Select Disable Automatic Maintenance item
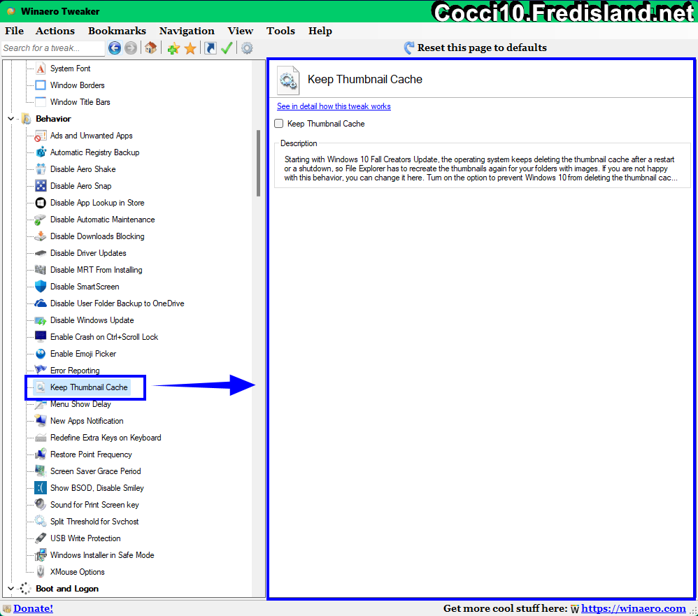The width and height of the screenshot is (698, 616). [102, 220]
